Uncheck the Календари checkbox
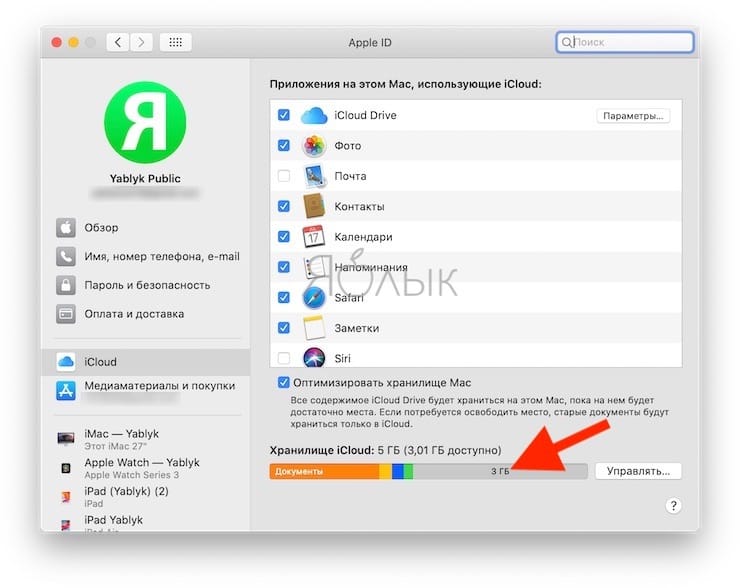Screen dimensions: 740x588 284,236
